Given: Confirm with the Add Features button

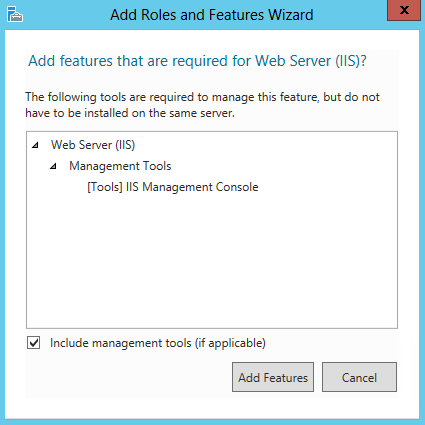Looking at the screenshot, I should 273,377.
